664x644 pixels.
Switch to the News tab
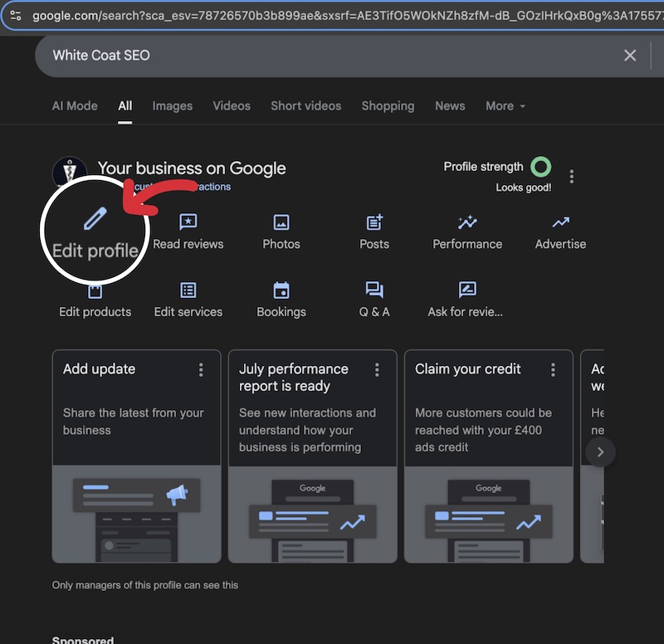point(450,106)
